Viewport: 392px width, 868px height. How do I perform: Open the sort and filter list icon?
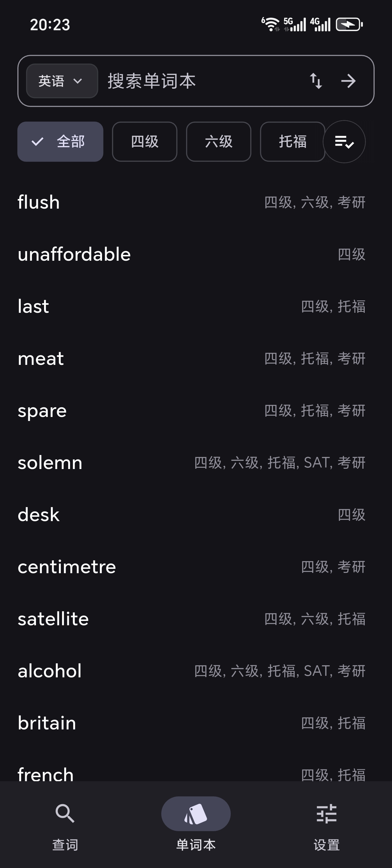tap(344, 142)
